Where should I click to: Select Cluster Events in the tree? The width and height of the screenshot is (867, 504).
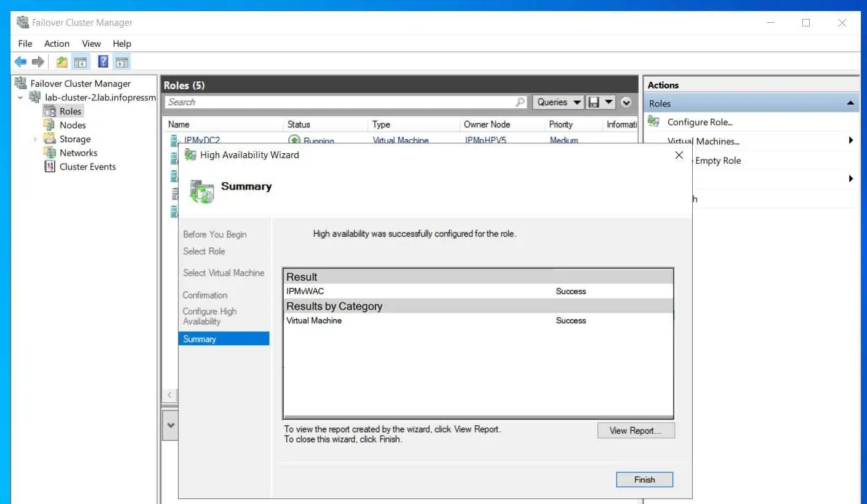(x=87, y=167)
